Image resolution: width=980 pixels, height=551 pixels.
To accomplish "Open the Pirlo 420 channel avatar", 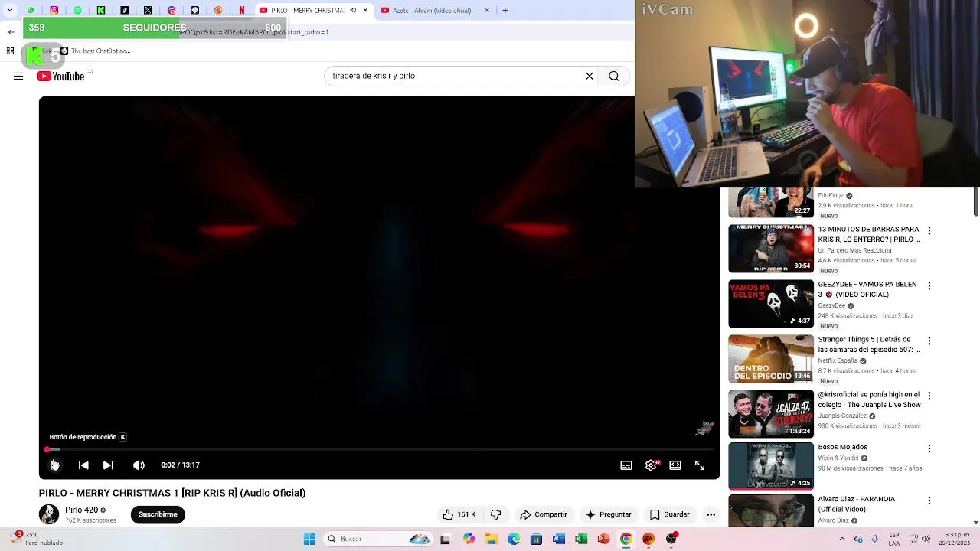I will click(49, 514).
